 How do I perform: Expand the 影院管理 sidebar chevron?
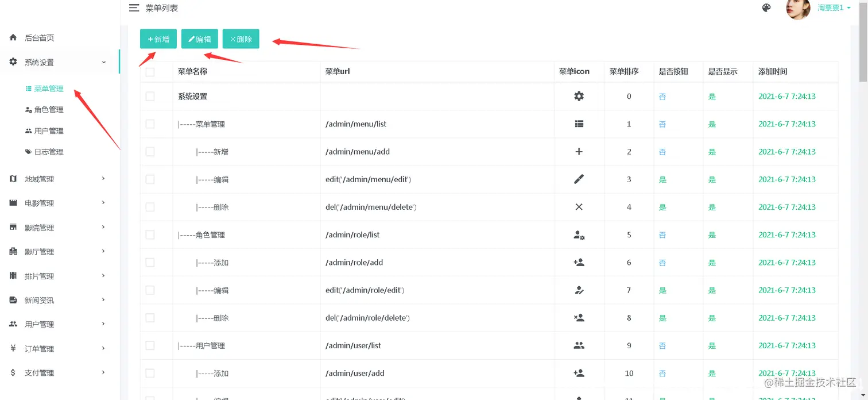coord(103,227)
